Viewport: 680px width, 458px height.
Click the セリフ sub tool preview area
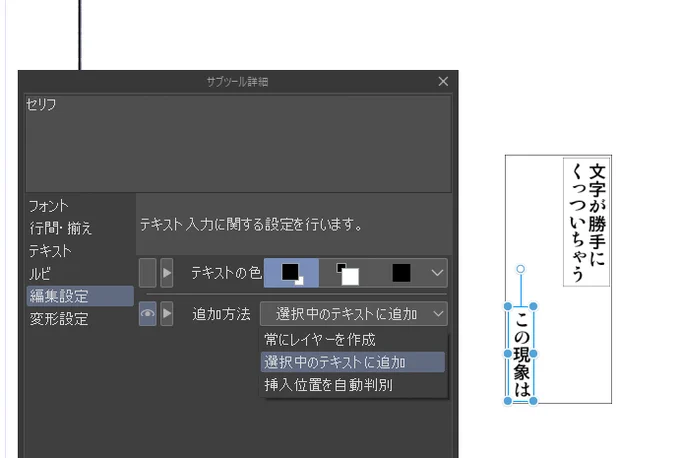[238, 144]
